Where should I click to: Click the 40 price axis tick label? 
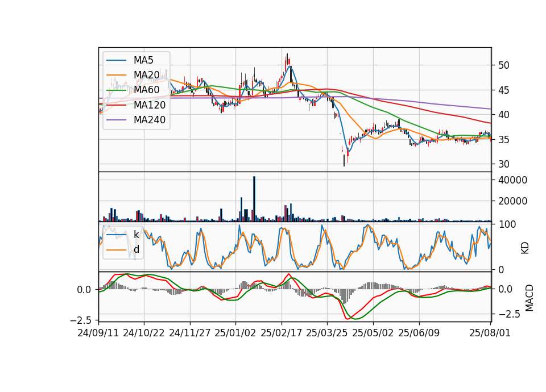[x=503, y=115]
